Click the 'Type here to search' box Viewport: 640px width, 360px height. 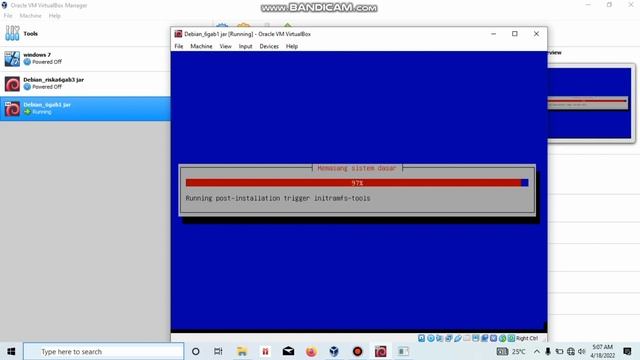[104, 351]
